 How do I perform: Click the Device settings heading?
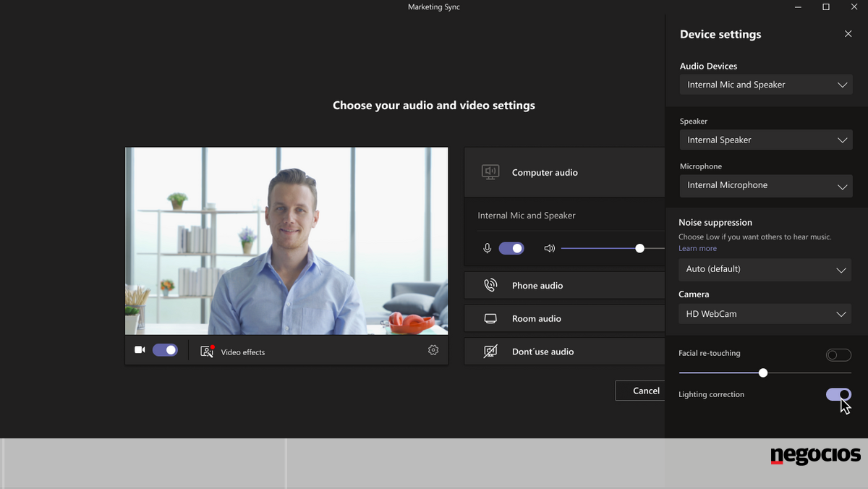pos(720,34)
